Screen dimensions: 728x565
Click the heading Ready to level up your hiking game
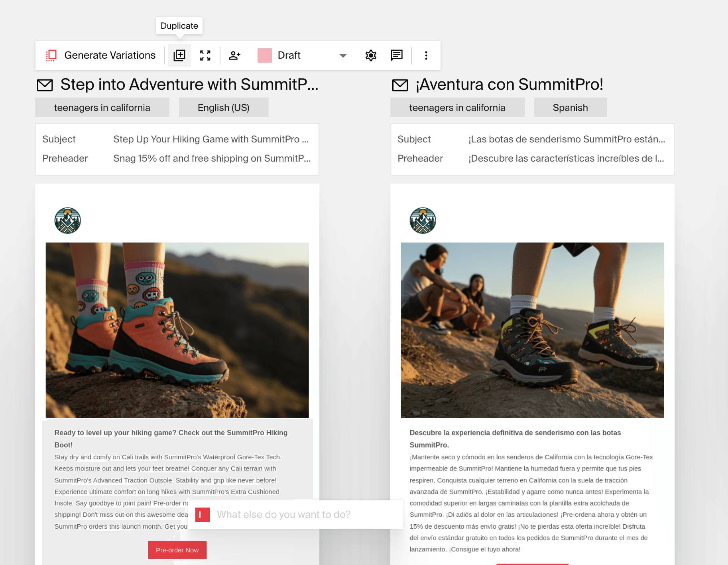pyautogui.click(x=171, y=439)
